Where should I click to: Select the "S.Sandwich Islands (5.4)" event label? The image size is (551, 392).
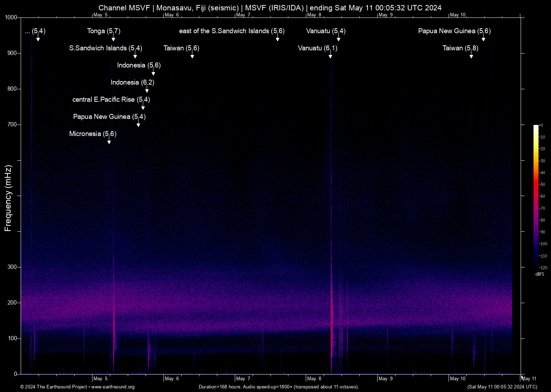click(106, 48)
